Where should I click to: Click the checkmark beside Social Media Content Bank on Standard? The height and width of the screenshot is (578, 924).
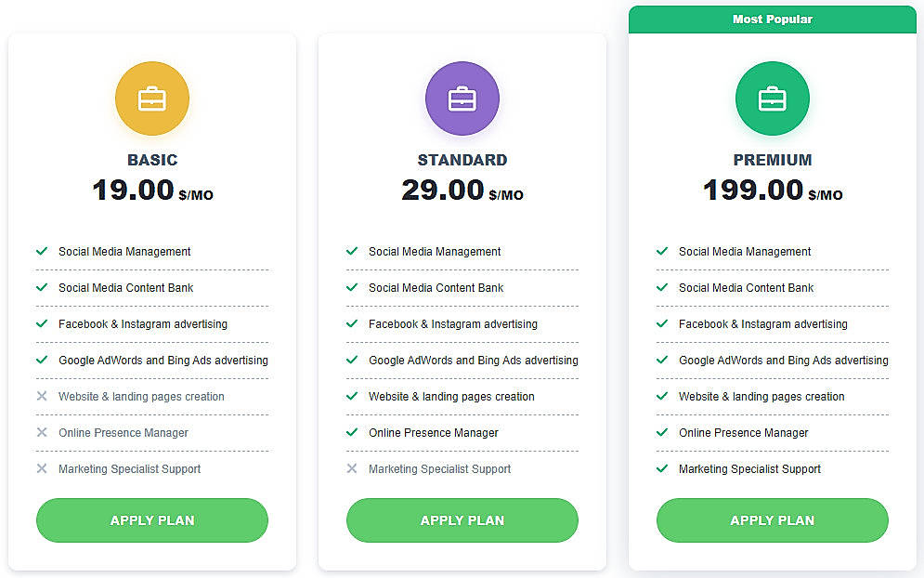tap(352, 287)
